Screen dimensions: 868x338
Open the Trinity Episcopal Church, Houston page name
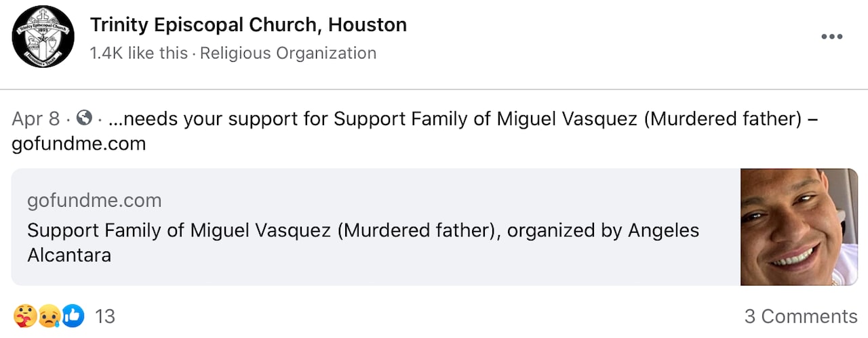point(248,25)
